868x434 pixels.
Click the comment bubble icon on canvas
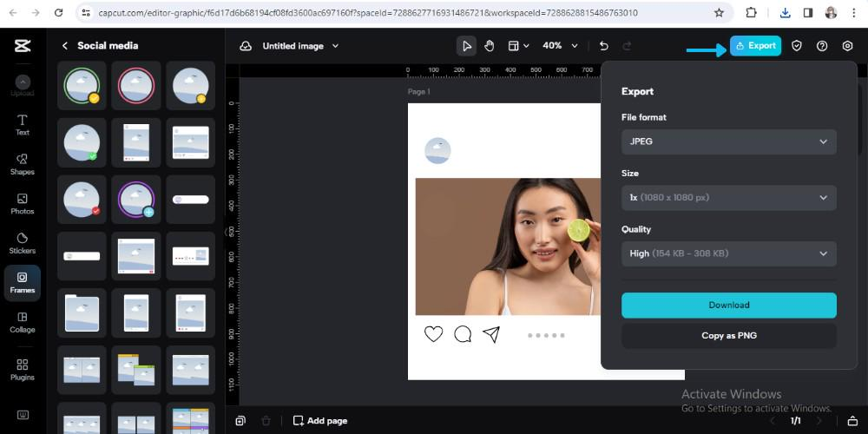463,334
